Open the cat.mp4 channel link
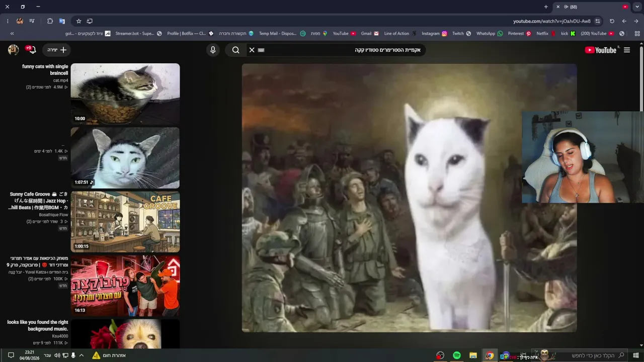This screenshot has width=644, height=362. pos(60,80)
